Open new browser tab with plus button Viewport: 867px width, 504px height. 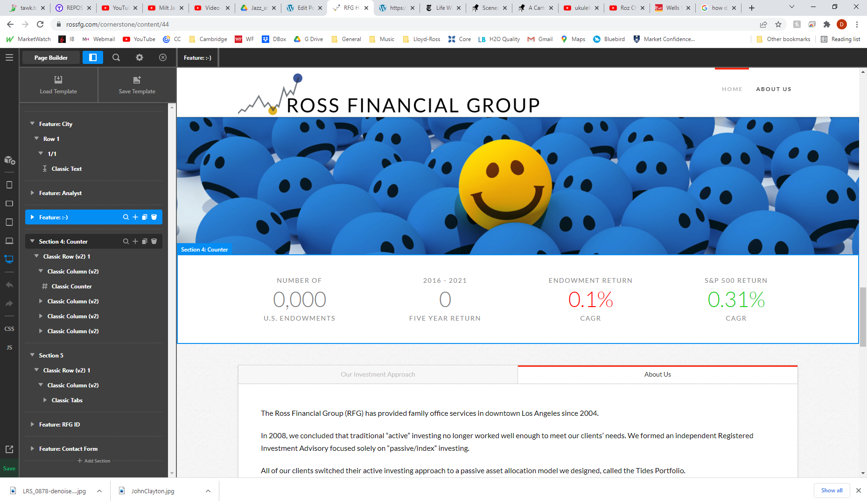[x=752, y=8]
